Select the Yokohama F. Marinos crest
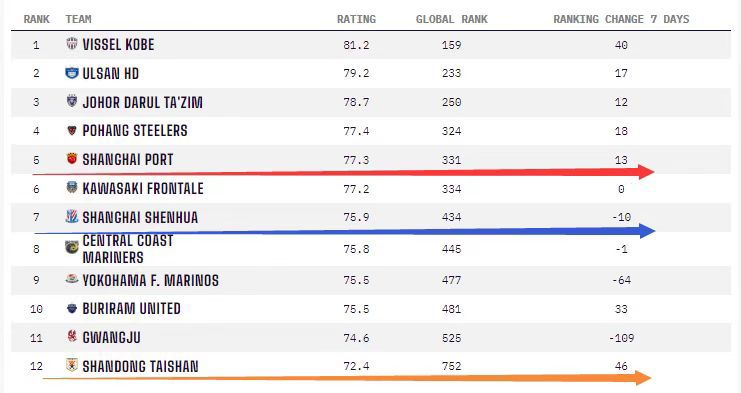This screenshot has height=393, width=741. (72, 279)
